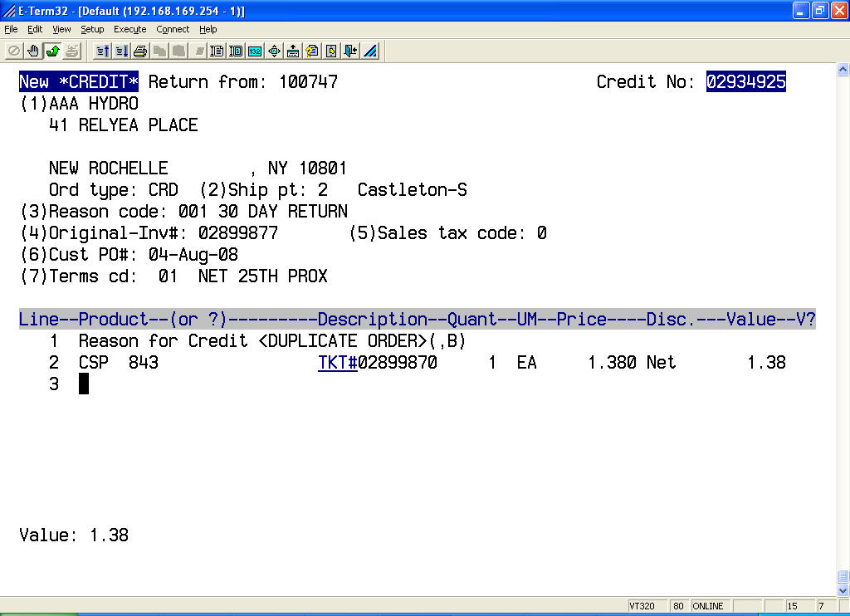Click the yellow page settings toolbar icon
Viewport: 850px width, 616px height.
click(x=331, y=51)
